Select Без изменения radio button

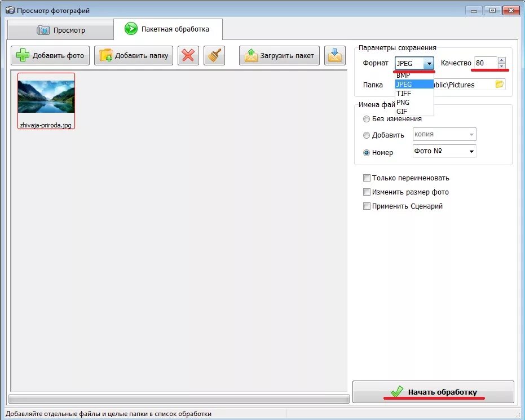pyautogui.click(x=367, y=119)
